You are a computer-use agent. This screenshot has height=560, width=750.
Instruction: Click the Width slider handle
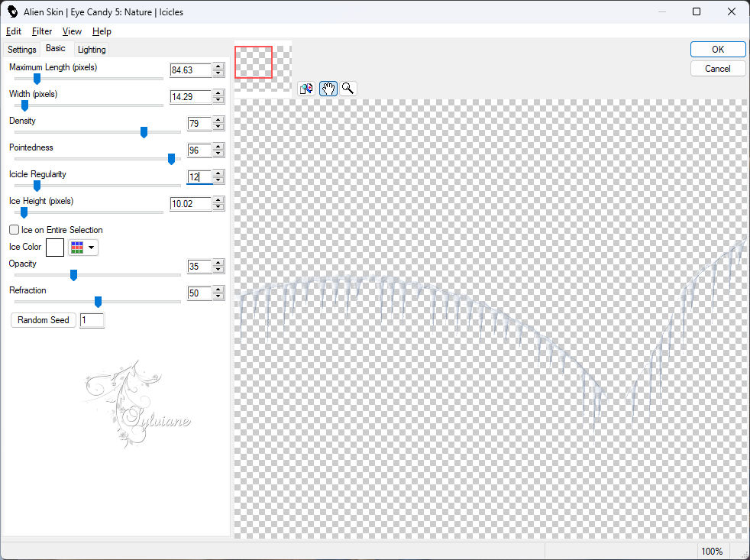coord(25,105)
